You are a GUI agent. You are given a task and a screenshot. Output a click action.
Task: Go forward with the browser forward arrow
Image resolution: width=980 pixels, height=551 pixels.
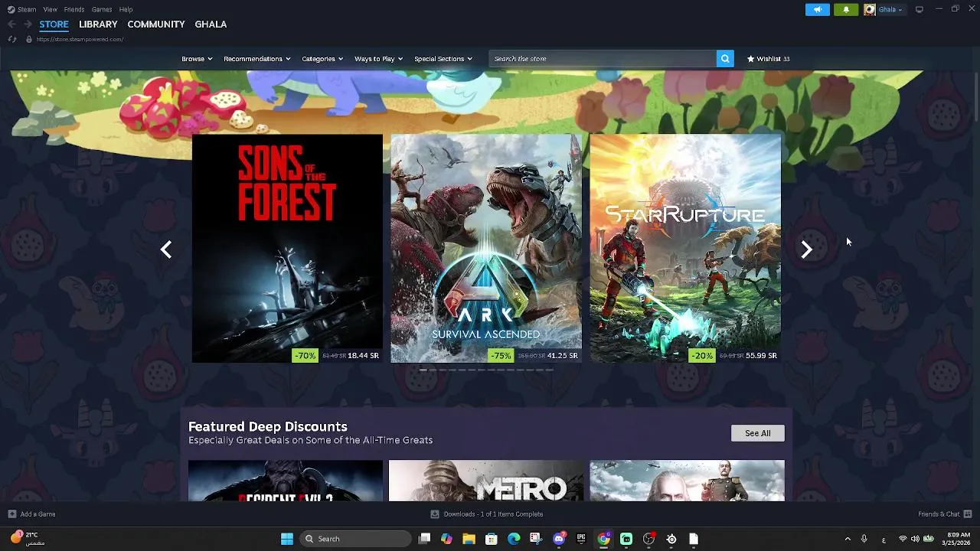tap(28, 24)
